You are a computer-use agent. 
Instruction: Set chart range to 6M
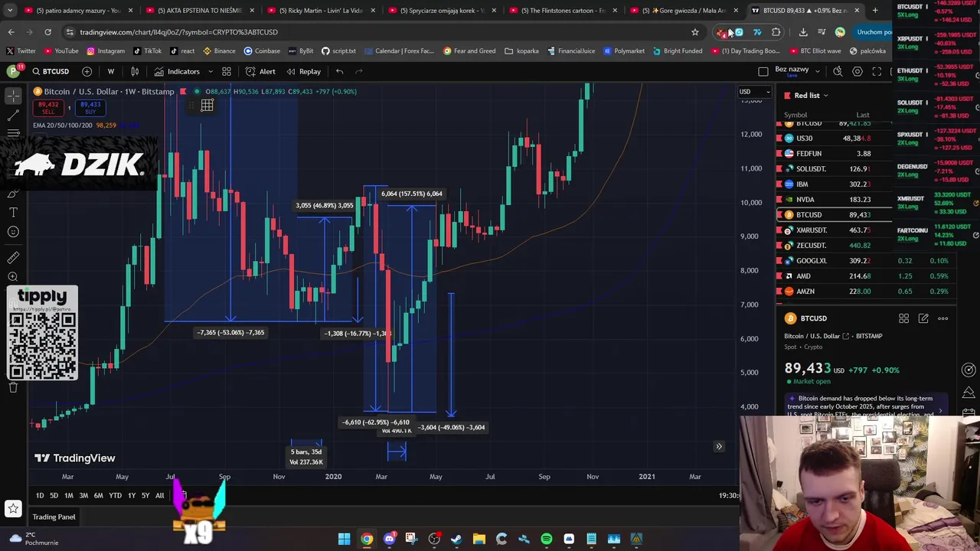pos(98,496)
